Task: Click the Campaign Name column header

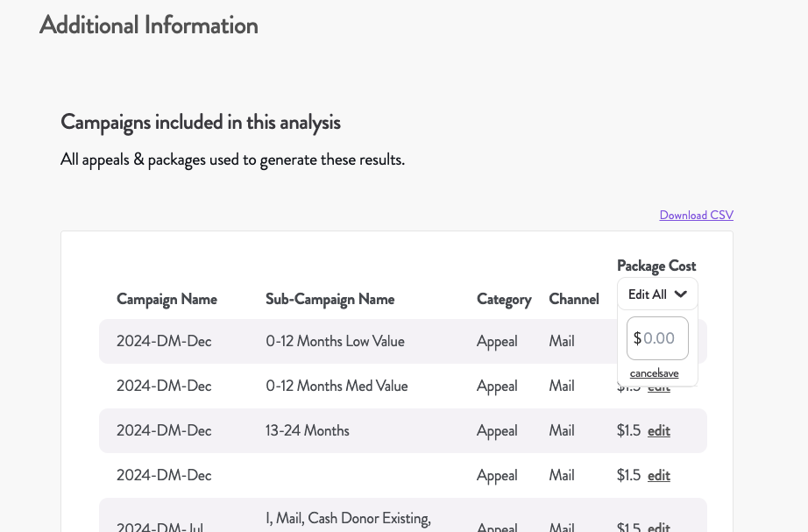Action: 167,299
